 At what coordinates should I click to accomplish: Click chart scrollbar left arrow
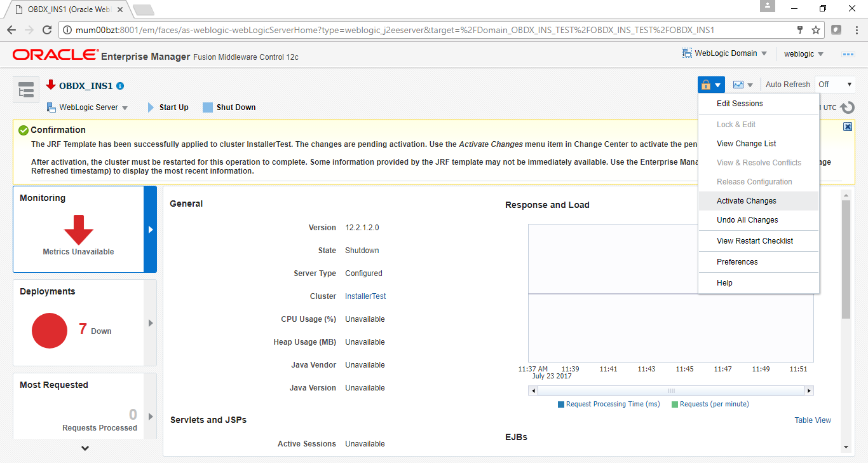532,390
